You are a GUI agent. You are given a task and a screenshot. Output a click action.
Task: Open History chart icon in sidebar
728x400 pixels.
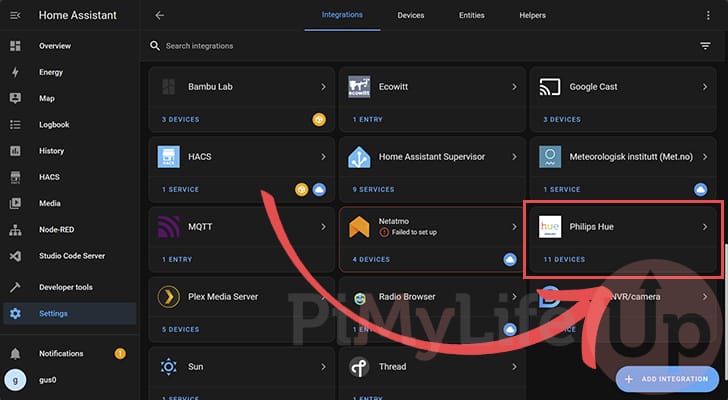15,151
